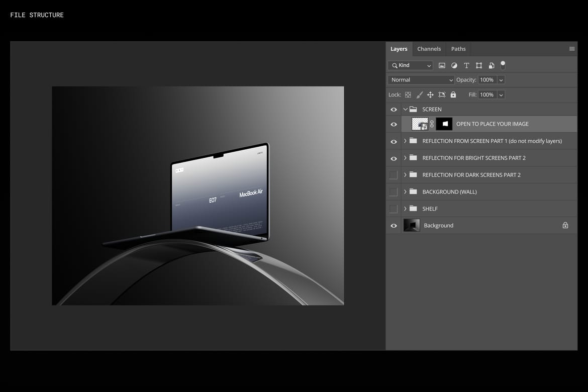Filter layers by adjustment layer icon
The width and height of the screenshot is (588, 392).
click(454, 65)
